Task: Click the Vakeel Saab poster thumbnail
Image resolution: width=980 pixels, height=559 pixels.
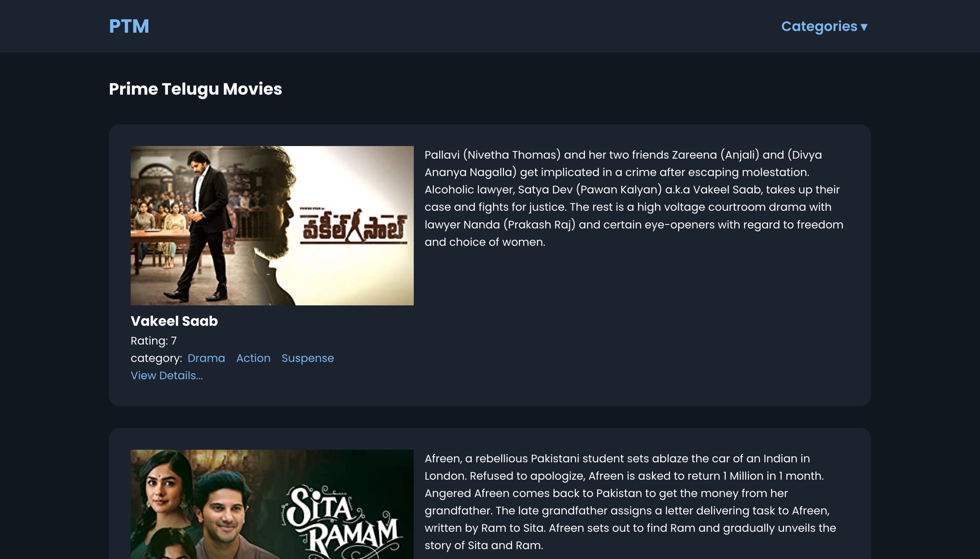Action: 272,226
